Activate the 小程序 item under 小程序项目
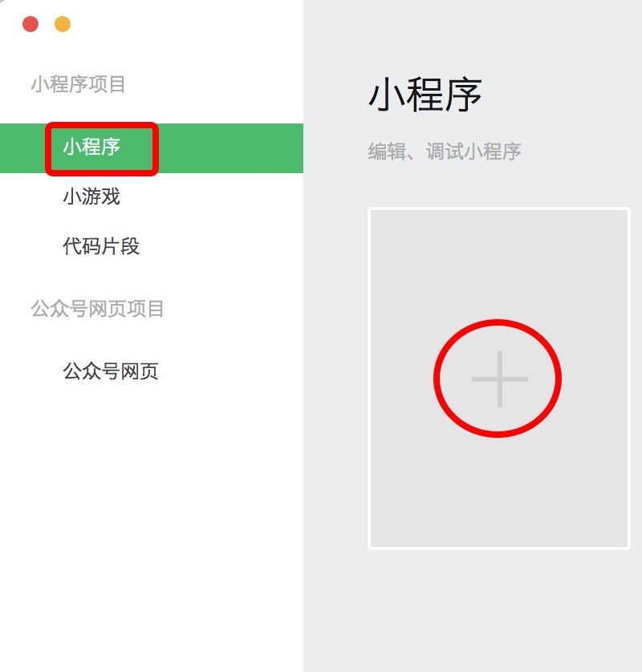This screenshot has height=672, width=642. coord(91,147)
